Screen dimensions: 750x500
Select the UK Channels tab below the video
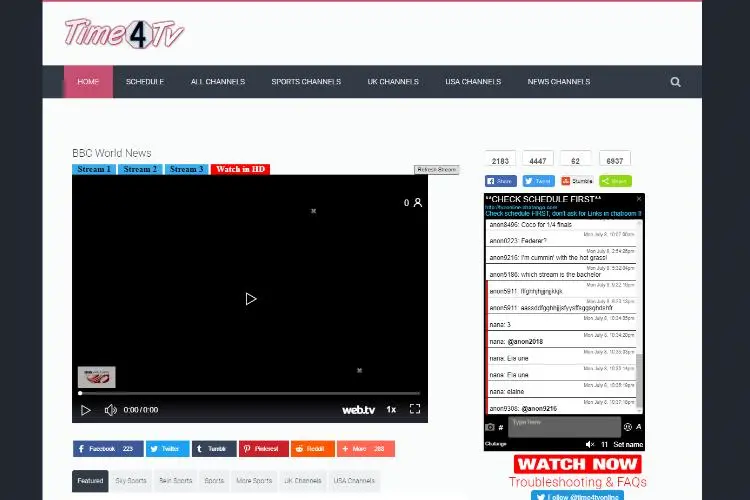[303, 481]
